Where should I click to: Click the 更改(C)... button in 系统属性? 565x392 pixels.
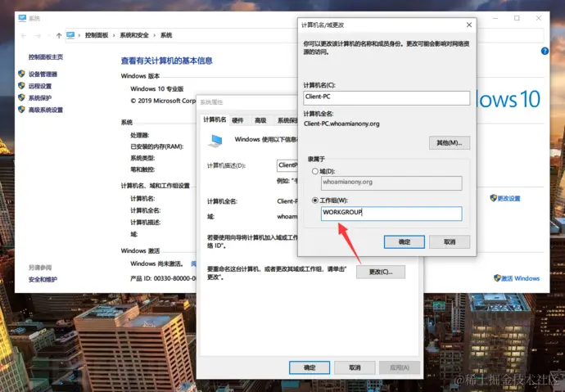pyautogui.click(x=381, y=272)
